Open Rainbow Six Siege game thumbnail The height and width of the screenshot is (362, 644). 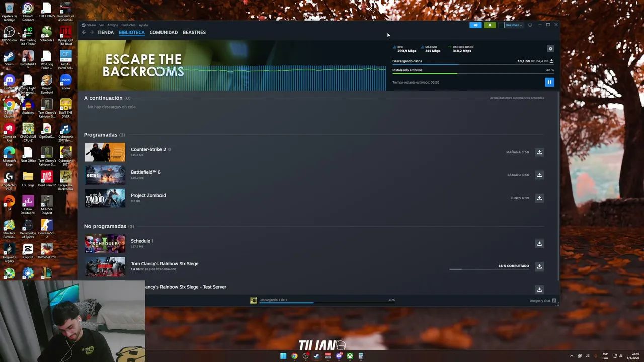click(x=105, y=266)
